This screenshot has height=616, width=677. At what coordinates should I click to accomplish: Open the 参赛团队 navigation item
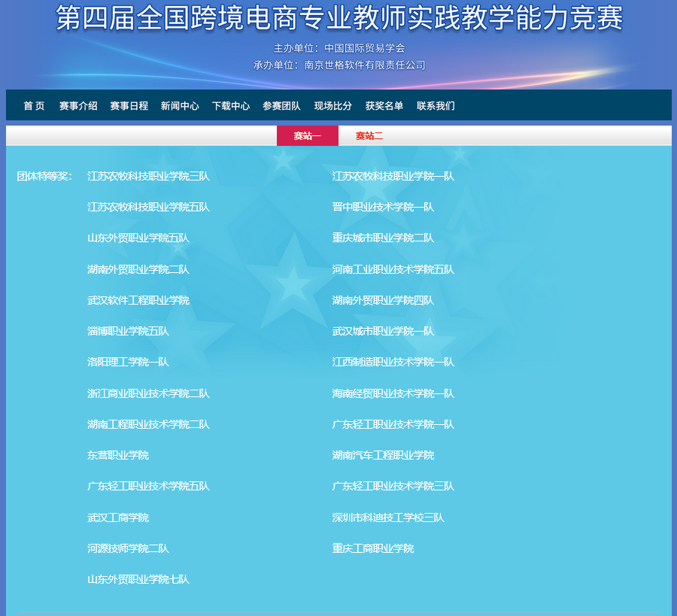tap(281, 106)
